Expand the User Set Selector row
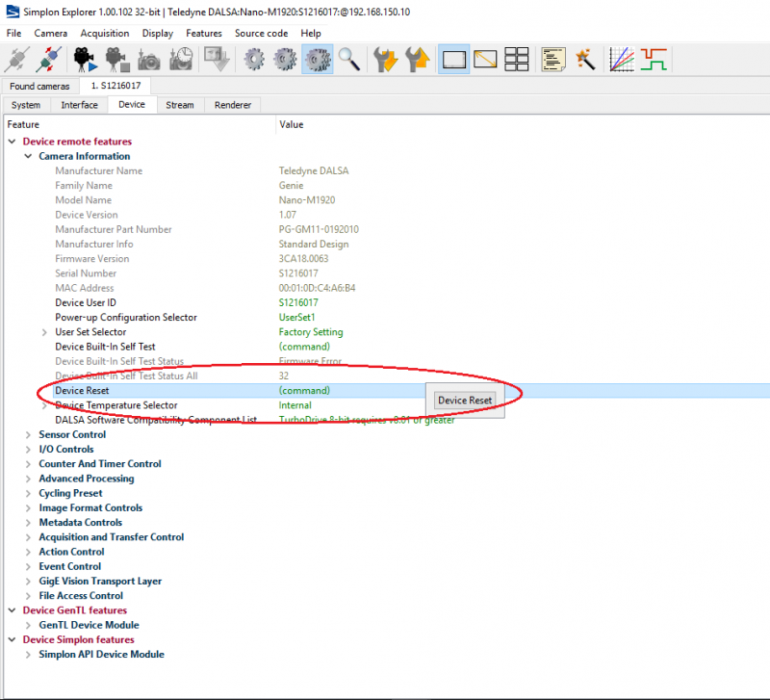The height and width of the screenshot is (700, 770). pos(44,332)
